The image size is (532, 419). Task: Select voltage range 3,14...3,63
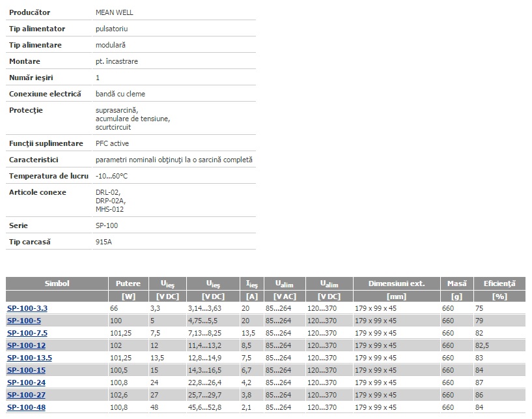click(x=204, y=308)
